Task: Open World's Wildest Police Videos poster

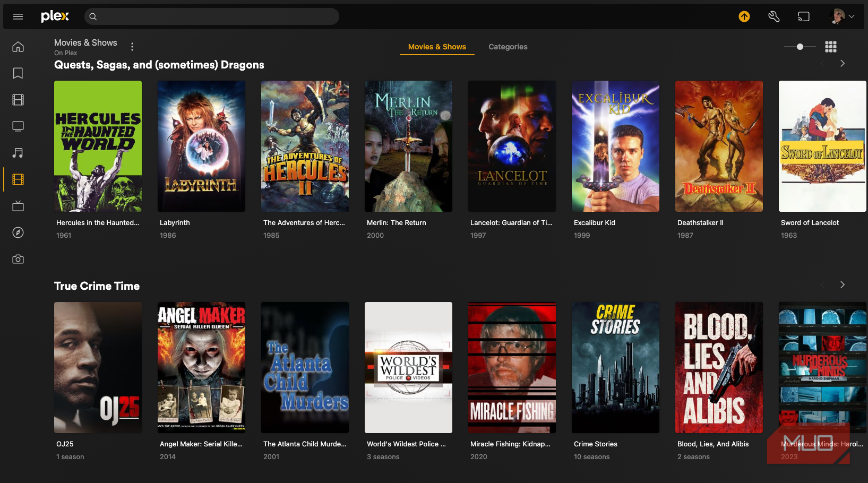Action: (x=408, y=367)
